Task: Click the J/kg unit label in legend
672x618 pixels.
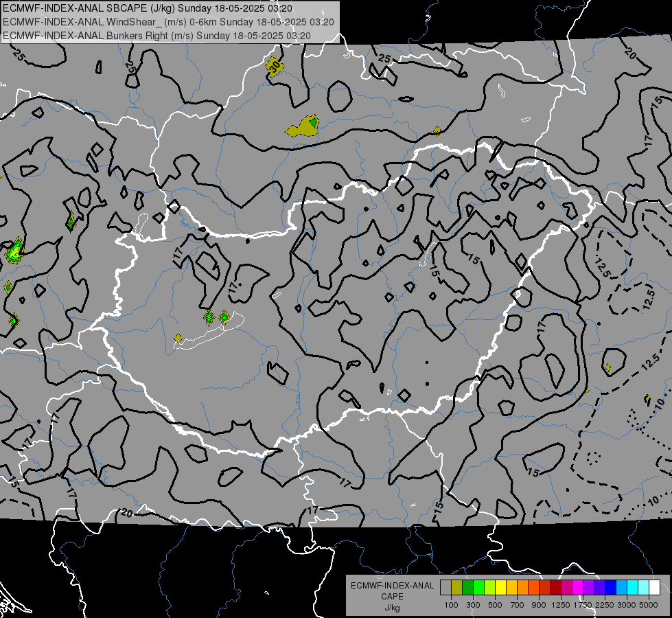Action: click(392, 608)
